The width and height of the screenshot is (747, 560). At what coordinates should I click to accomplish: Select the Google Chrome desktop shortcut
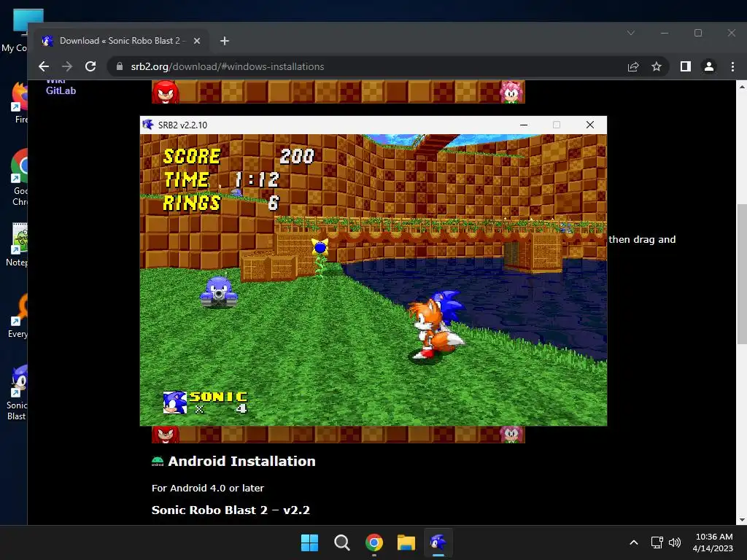pos(19,177)
